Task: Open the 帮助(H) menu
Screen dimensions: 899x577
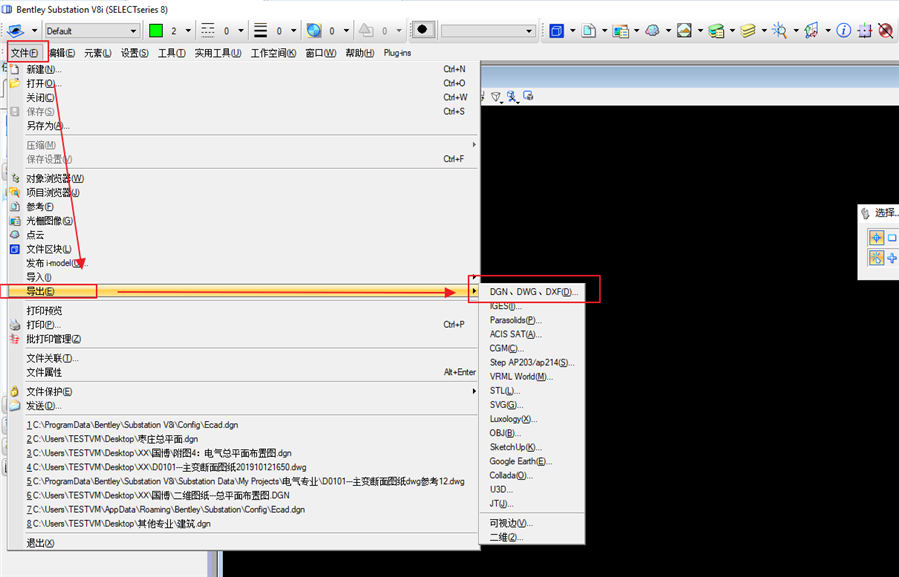Action: pyautogui.click(x=359, y=53)
